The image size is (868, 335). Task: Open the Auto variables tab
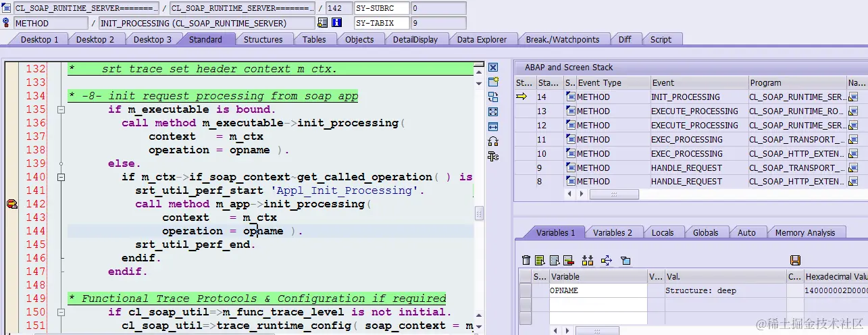[747, 232]
